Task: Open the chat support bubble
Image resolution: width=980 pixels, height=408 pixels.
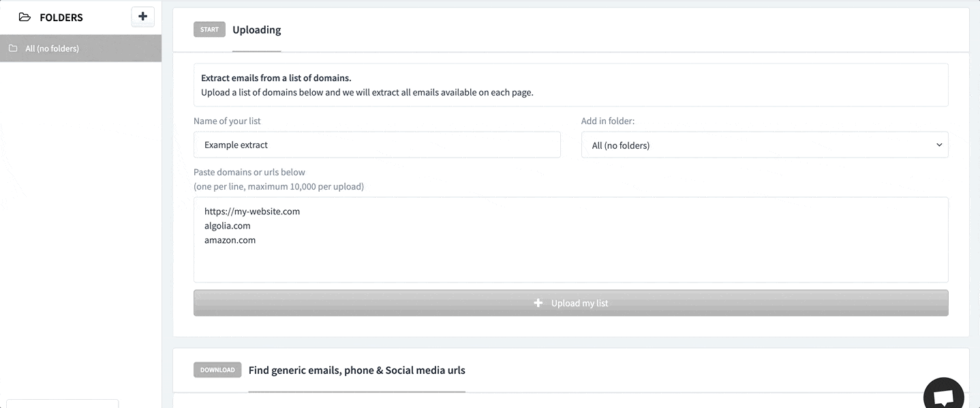Action: pos(943,397)
